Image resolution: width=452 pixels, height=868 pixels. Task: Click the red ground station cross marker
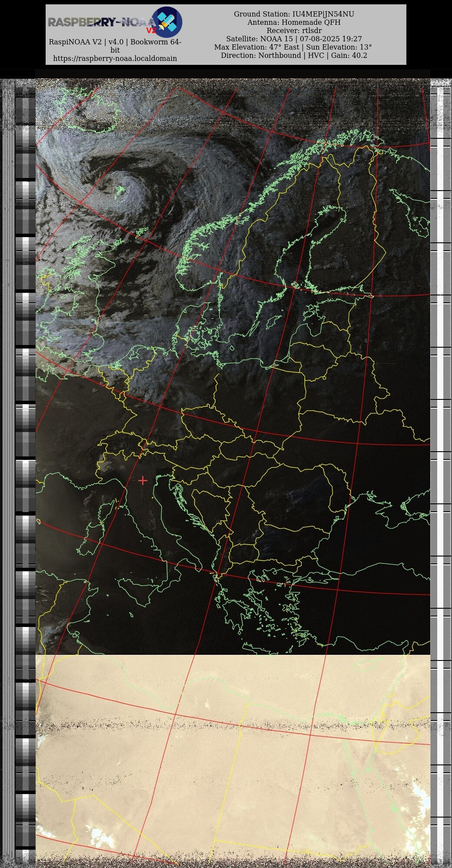[x=143, y=480]
